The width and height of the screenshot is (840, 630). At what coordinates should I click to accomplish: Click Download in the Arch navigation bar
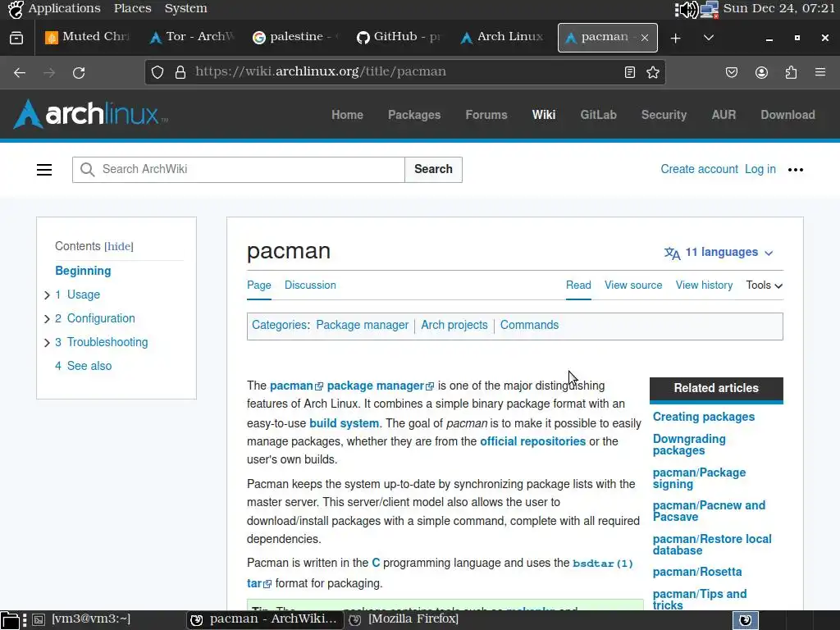pyautogui.click(x=788, y=115)
